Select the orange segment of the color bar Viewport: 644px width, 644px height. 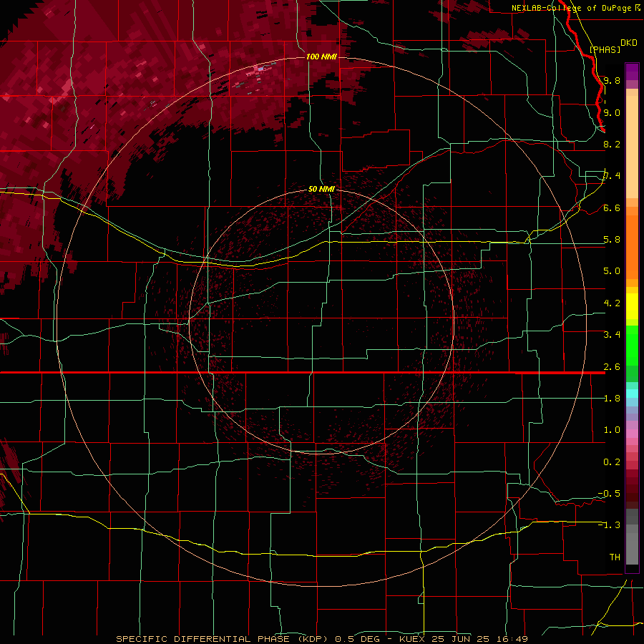tap(632, 246)
